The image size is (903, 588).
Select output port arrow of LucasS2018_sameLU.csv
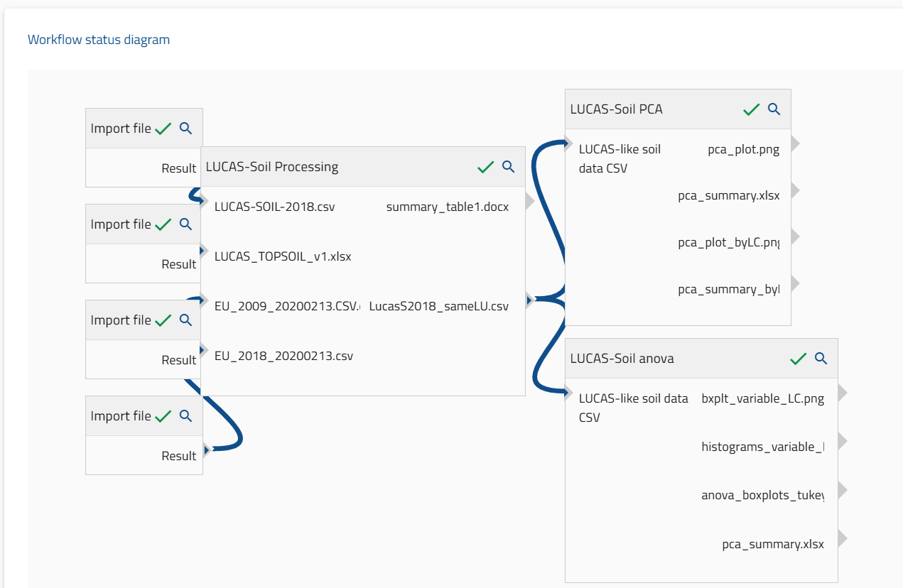click(x=529, y=301)
